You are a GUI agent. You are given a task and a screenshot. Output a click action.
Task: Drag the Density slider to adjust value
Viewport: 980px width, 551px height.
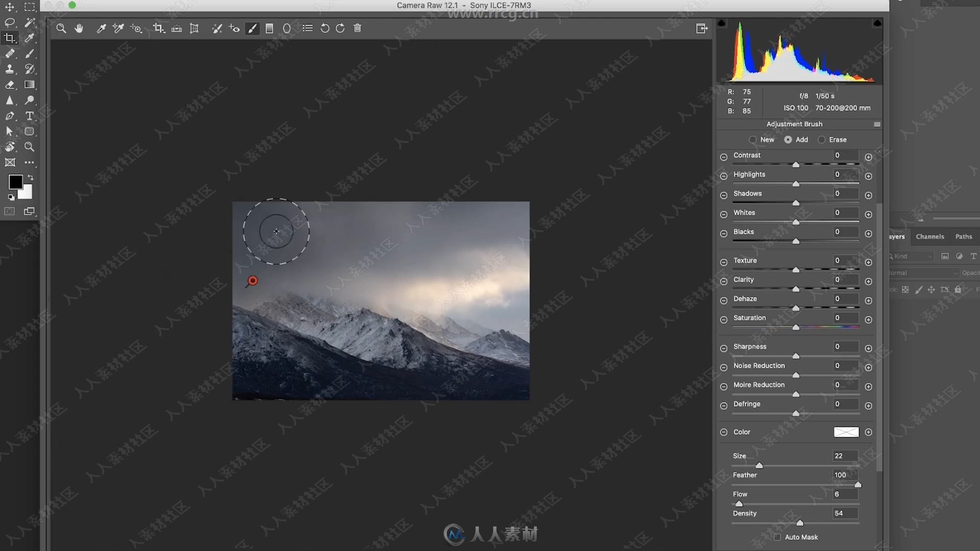click(800, 523)
